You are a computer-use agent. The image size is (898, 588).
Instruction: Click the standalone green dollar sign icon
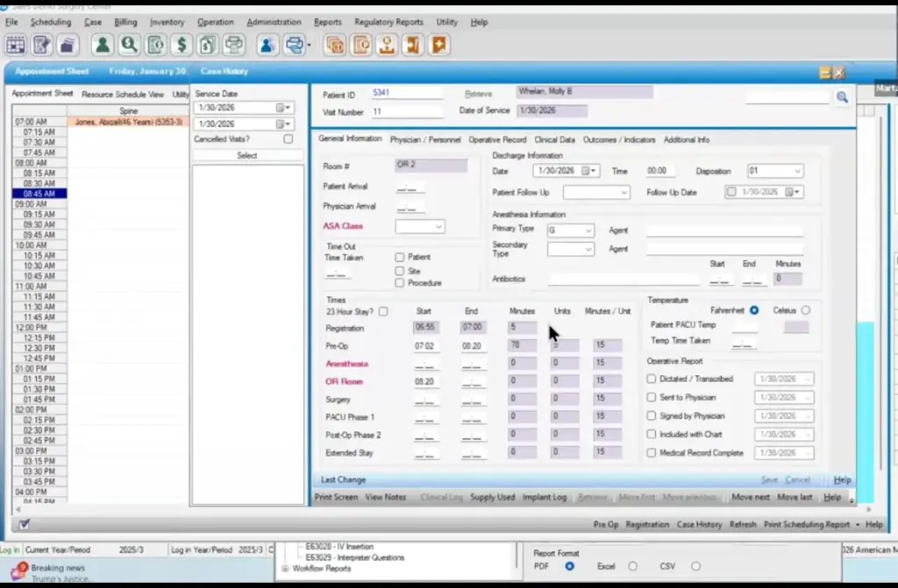point(182,45)
